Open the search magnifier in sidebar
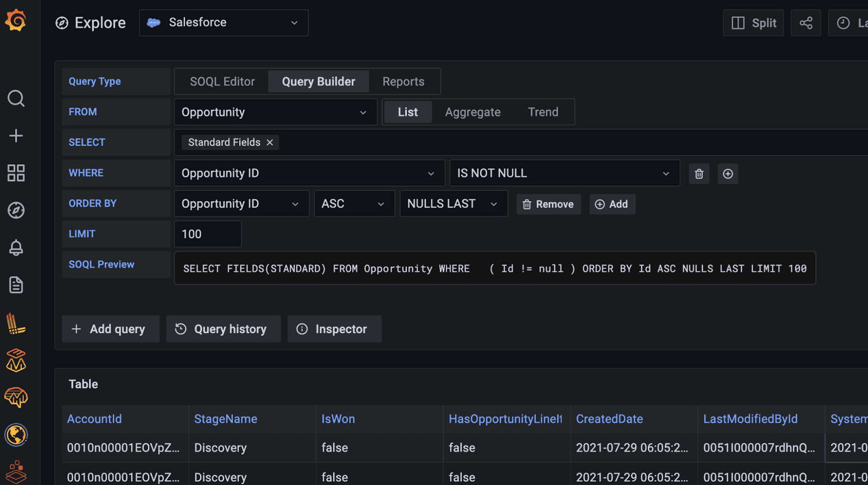The width and height of the screenshot is (868, 485). (x=16, y=98)
